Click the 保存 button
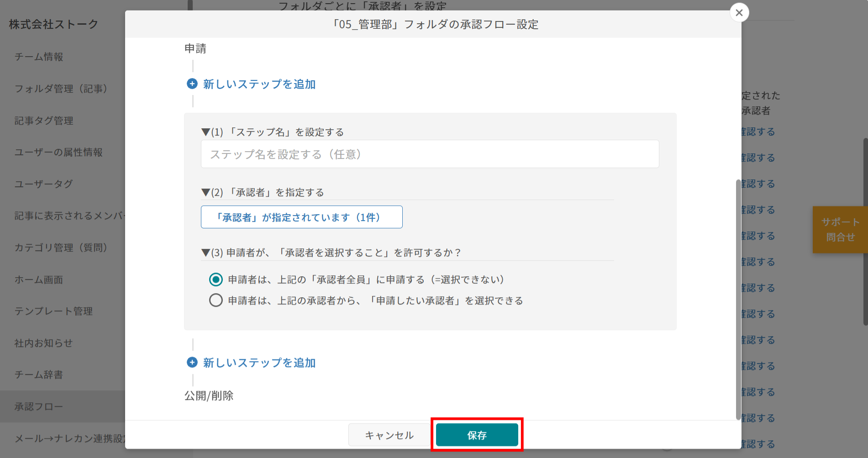The image size is (868, 458). coord(477,435)
